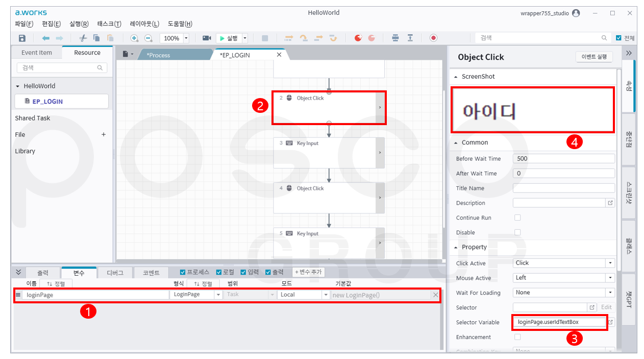
Task: Open the 실행 run options dropdown arrow
Action: (245, 38)
